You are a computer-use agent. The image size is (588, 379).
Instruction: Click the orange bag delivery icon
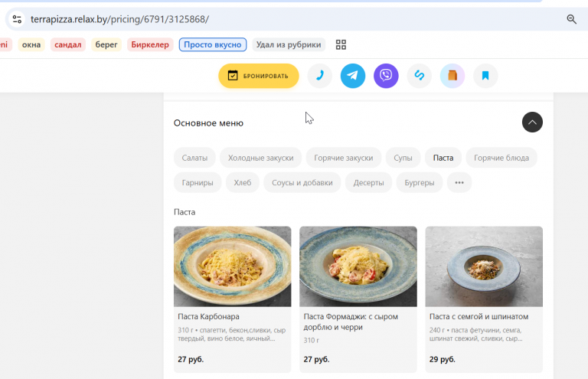tap(452, 76)
